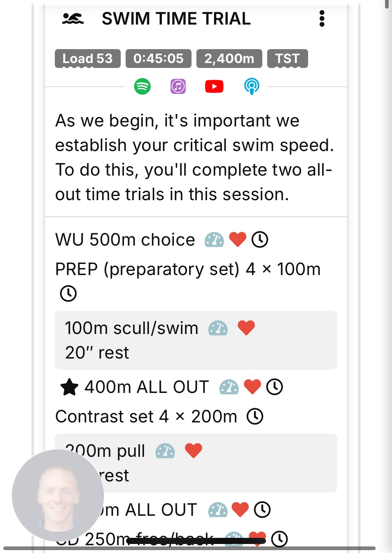Click pace gauge icon beside WU 500m choice

[214, 240]
